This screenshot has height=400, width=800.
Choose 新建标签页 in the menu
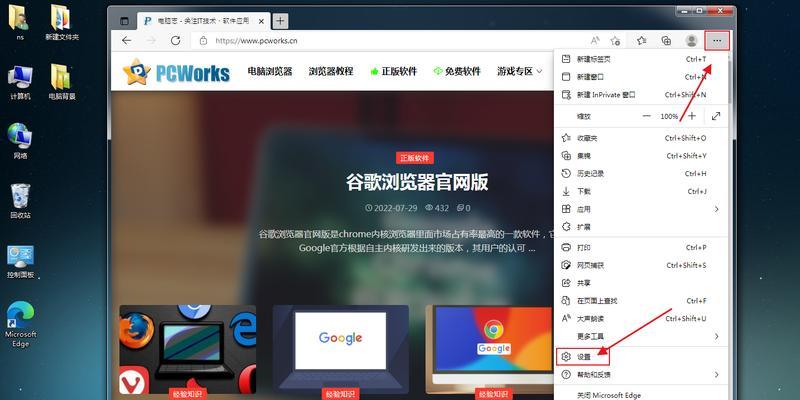coord(641,59)
